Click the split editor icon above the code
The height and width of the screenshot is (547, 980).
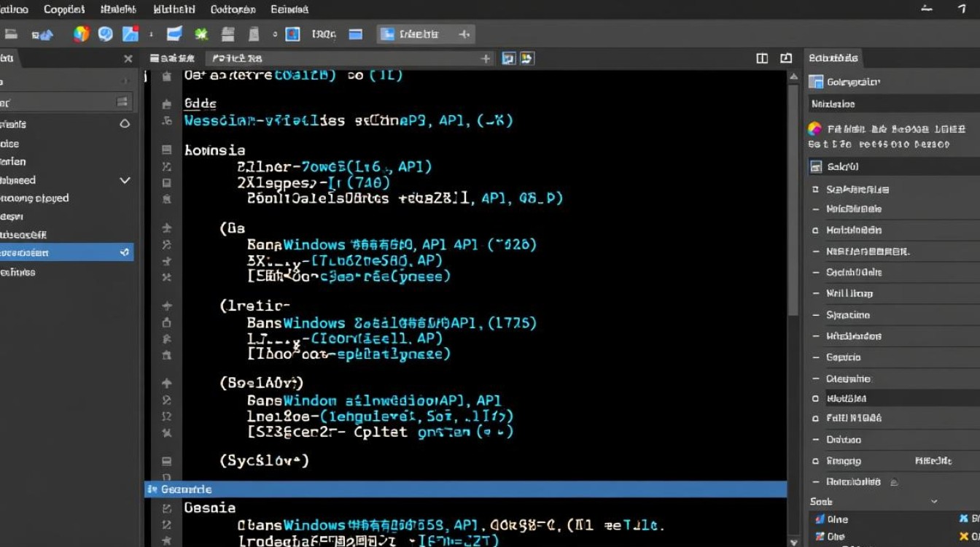pos(762,58)
